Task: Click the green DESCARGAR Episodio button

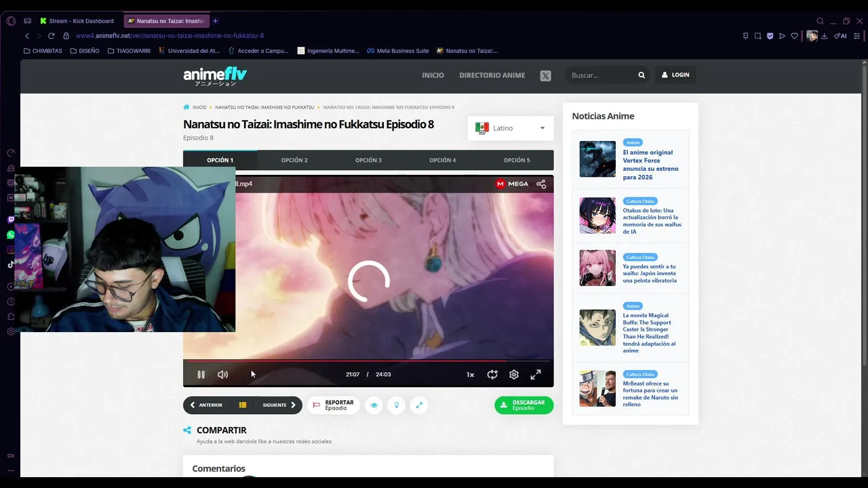Action: [524, 405]
